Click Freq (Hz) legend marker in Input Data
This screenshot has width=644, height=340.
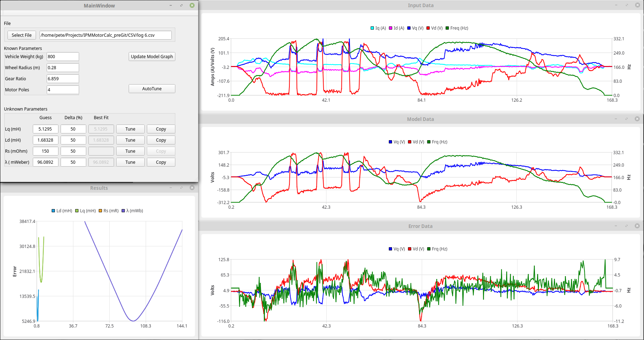[x=447, y=28]
